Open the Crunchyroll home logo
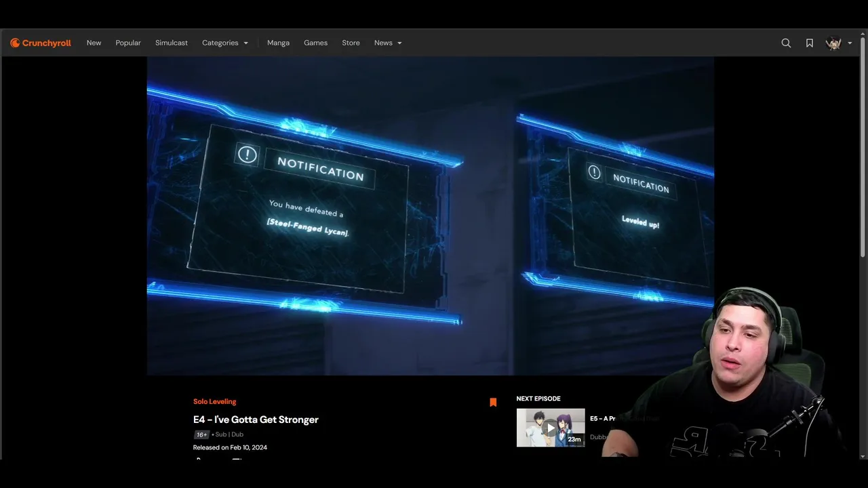Viewport: 868px width, 488px height. coord(41,43)
